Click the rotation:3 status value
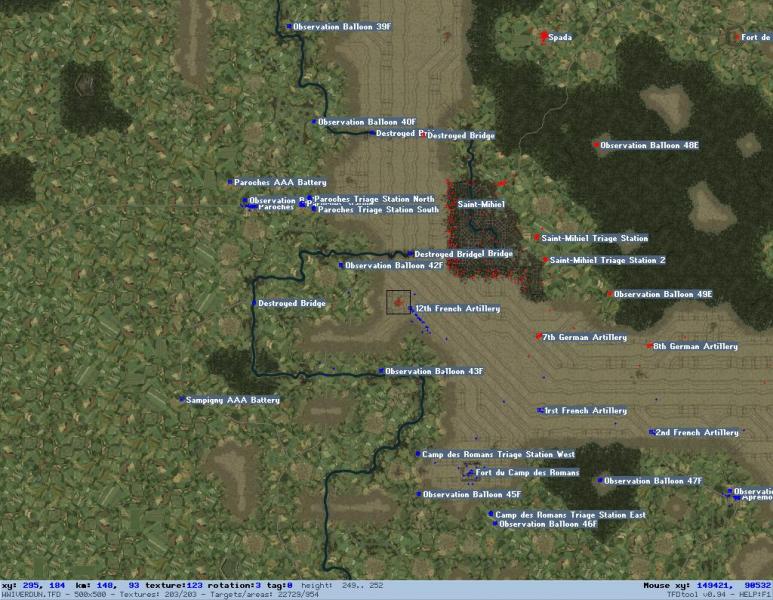Viewport: 773px width, 600px height. (235, 585)
